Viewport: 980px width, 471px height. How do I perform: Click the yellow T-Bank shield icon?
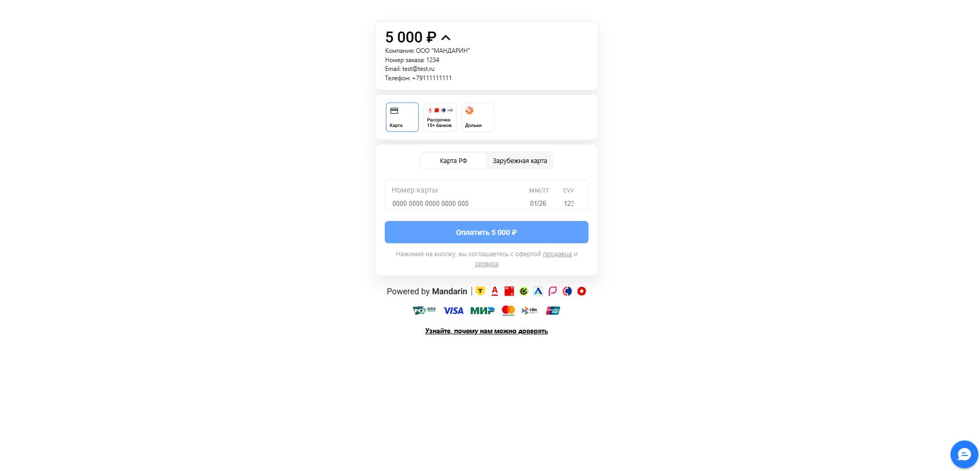(480, 291)
